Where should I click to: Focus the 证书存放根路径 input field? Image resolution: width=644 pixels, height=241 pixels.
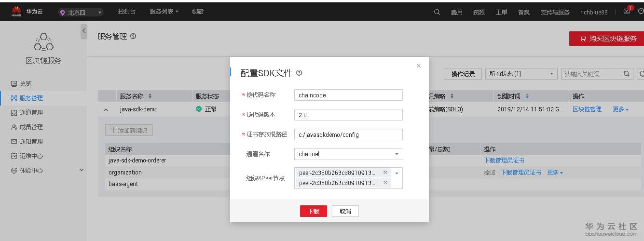(x=348, y=134)
